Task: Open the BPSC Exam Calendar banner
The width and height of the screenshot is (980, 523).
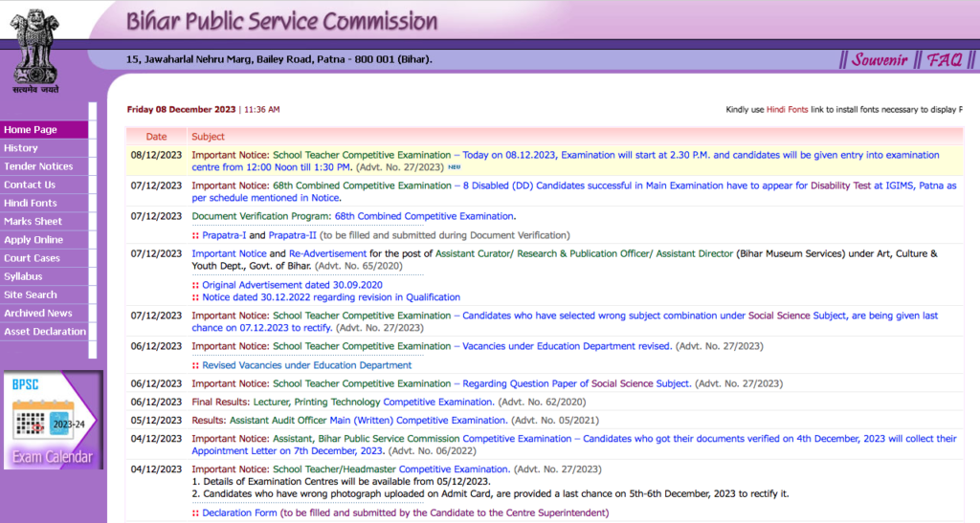Action: click(52, 421)
